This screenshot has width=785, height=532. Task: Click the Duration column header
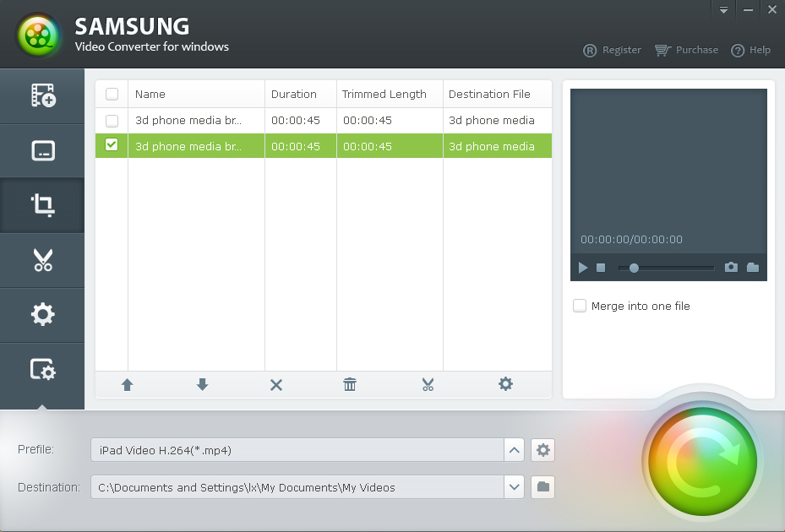[x=300, y=94]
